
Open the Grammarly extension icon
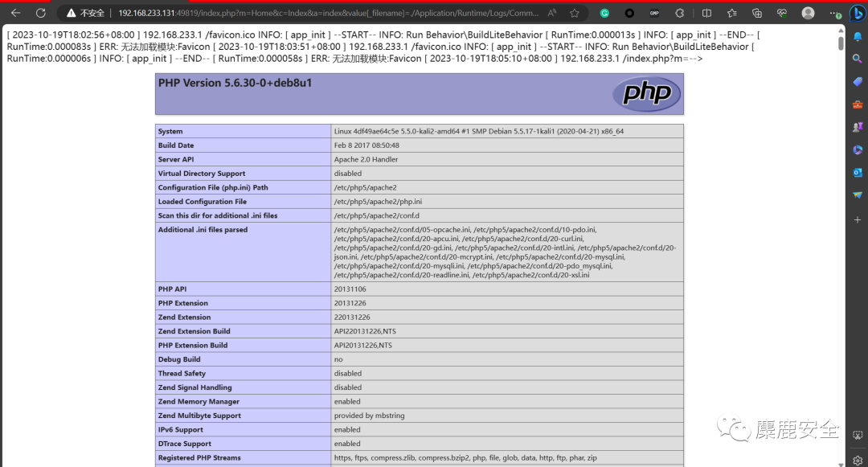pyautogui.click(x=604, y=13)
